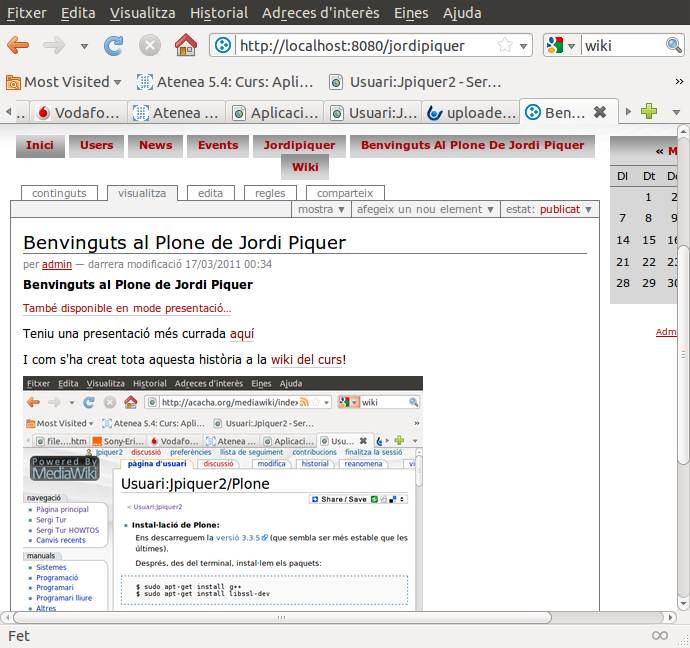The image size is (690, 648).
Task: Click the Home icon in toolbar
Action: tap(185, 45)
